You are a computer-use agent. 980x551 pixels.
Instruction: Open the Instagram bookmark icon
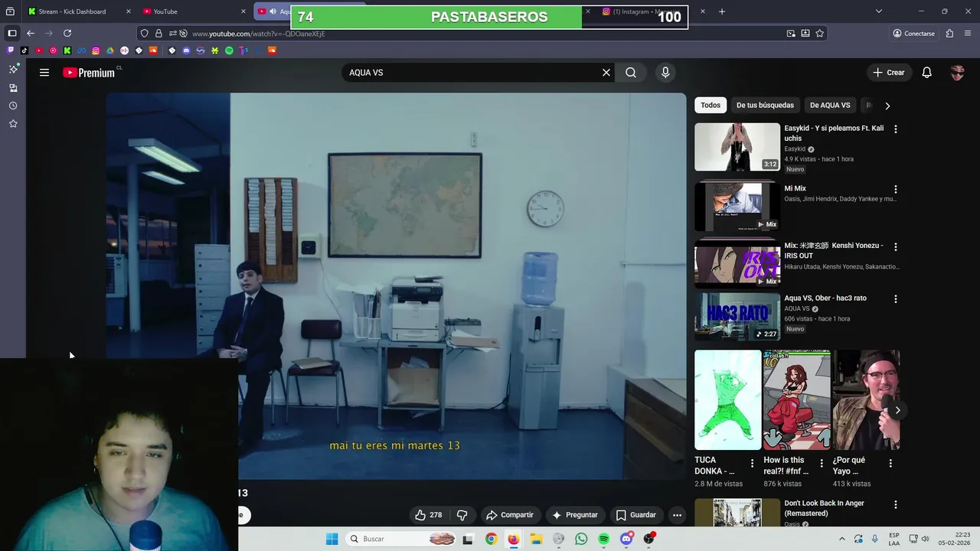96,51
